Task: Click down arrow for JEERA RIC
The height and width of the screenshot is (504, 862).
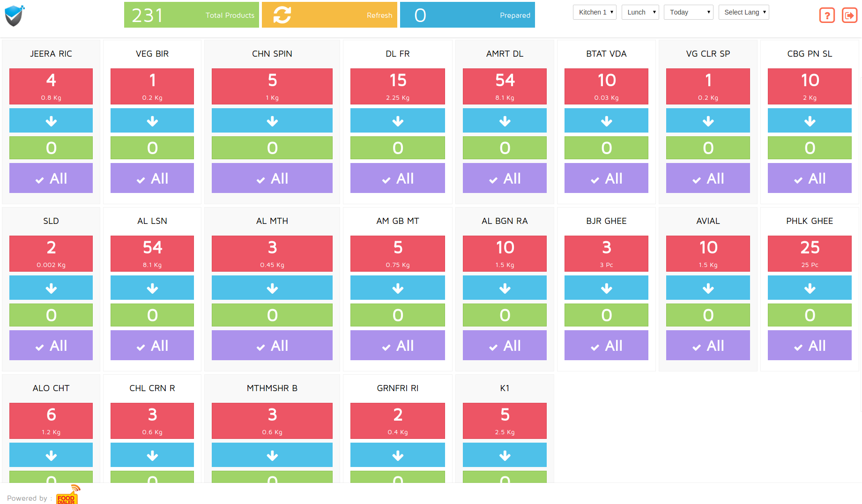Action: pos(51,121)
